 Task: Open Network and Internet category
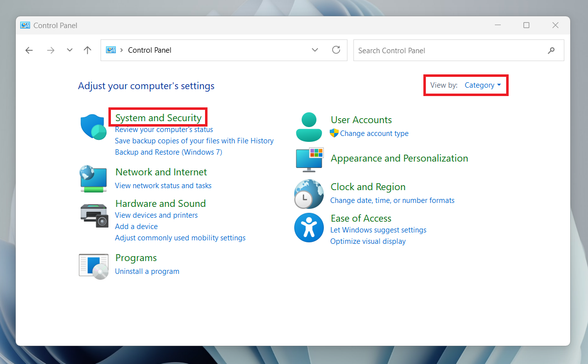(x=161, y=172)
